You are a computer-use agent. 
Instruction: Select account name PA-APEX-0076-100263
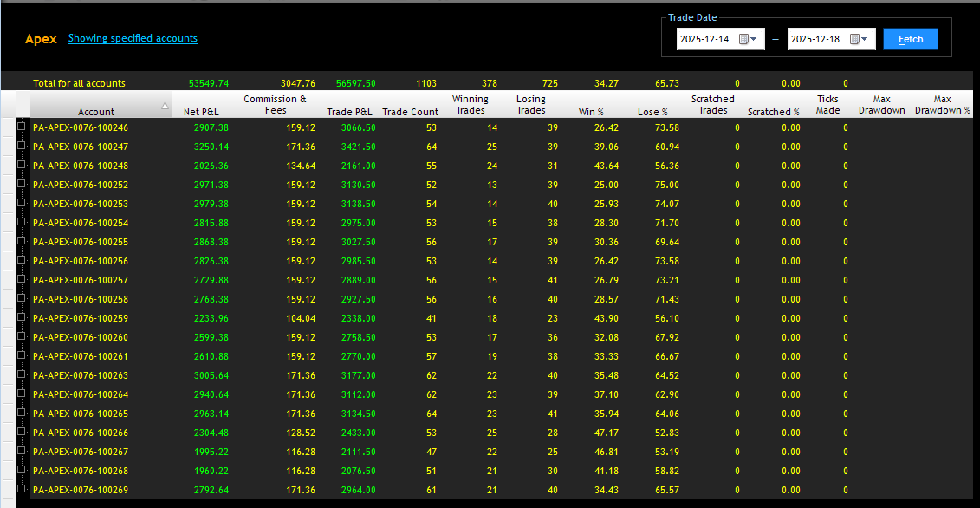pyautogui.click(x=81, y=375)
